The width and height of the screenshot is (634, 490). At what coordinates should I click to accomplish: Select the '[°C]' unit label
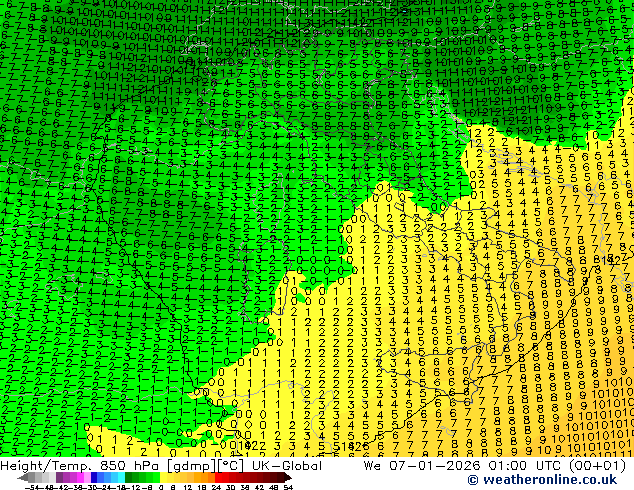tap(230, 466)
